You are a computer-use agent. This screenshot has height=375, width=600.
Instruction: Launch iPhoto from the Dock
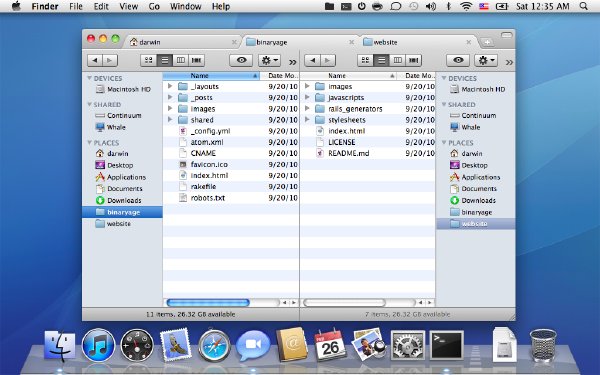(x=368, y=344)
